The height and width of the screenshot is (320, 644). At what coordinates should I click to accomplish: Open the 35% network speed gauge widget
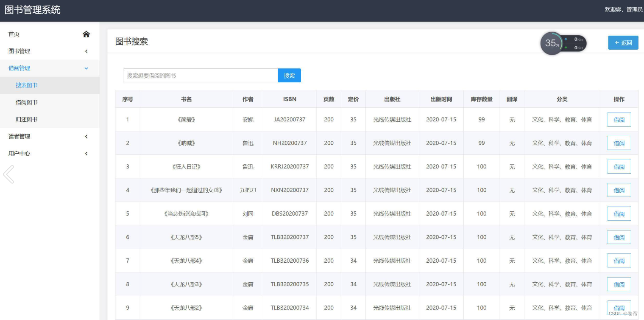click(x=552, y=43)
